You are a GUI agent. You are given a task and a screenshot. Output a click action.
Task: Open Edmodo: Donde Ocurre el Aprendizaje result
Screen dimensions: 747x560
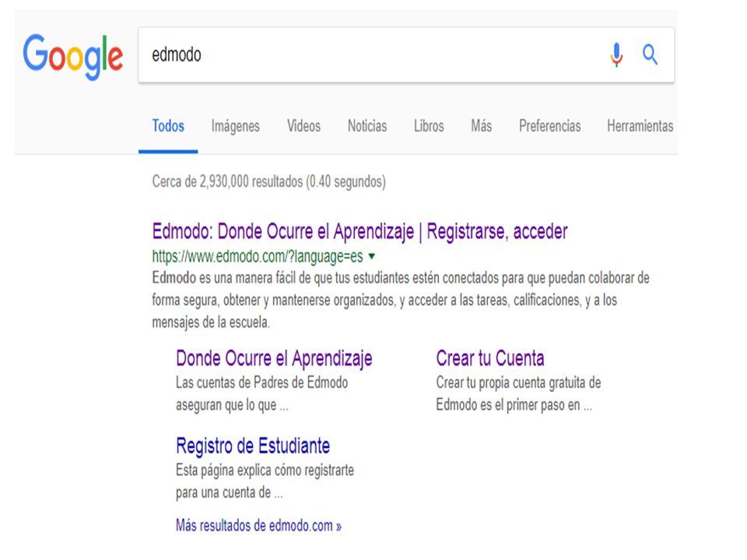coord(359,232)
